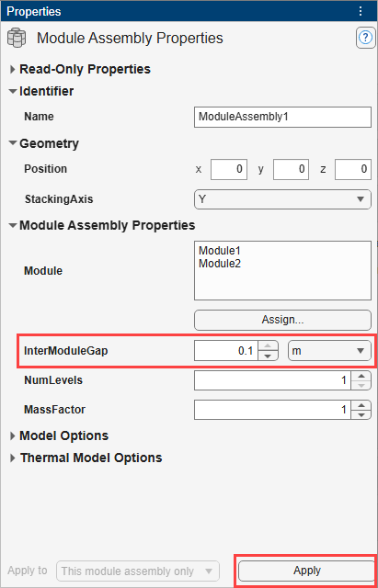378x588 pixels.
Task: Increase InterModuleGap with up arrow
Action: [268, 346]
